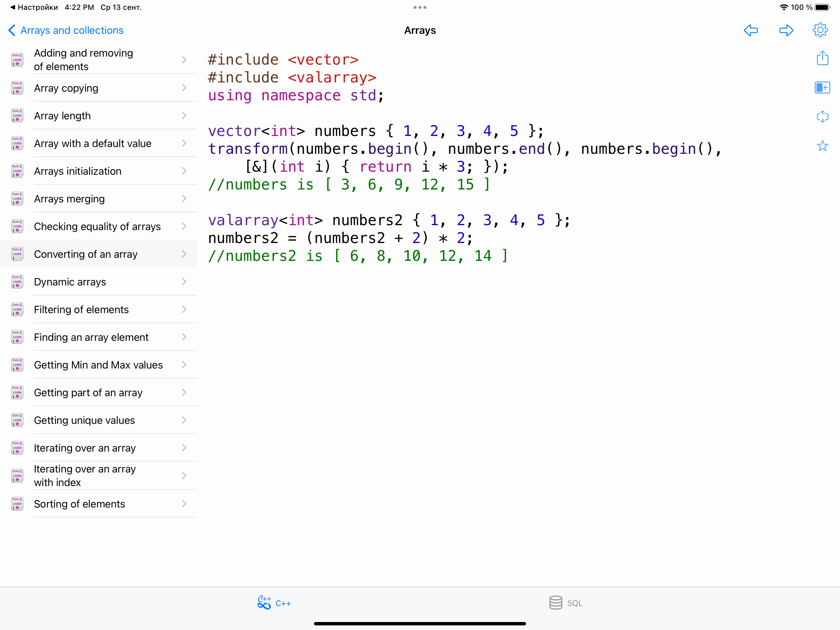Open Array with a default value
The height and width of the screenshot is (630, 840).
[98, 143]
